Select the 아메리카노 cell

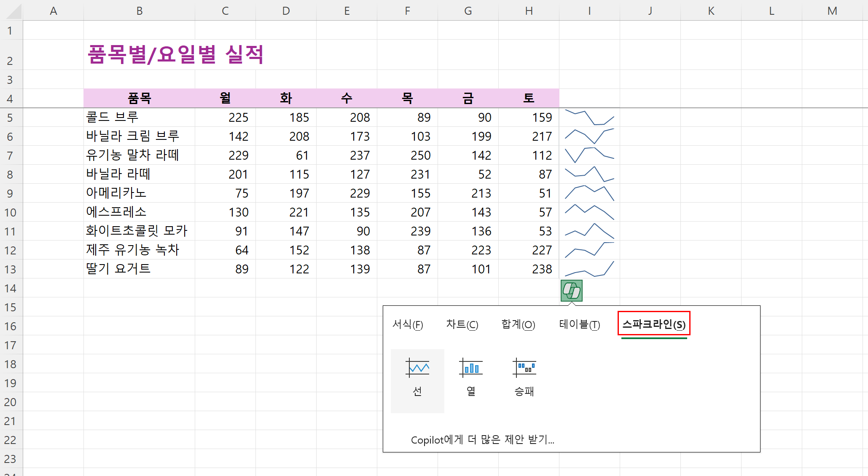click(x=116, y=193)
